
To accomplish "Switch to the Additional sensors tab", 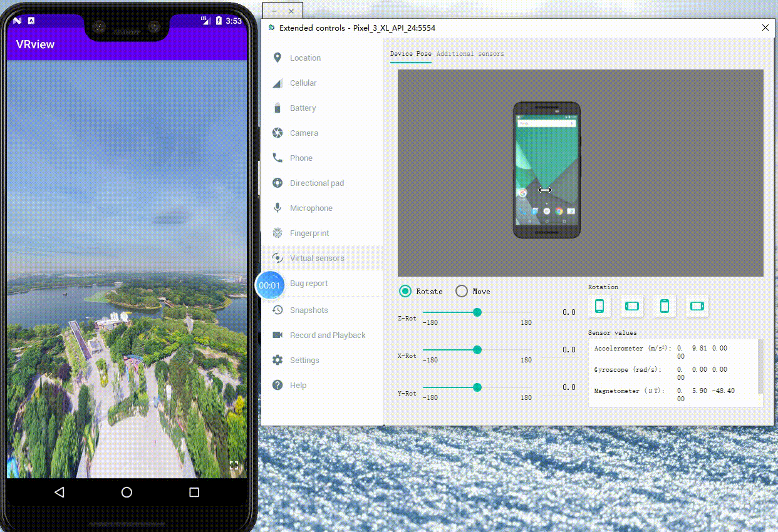I will click(470, 54).
